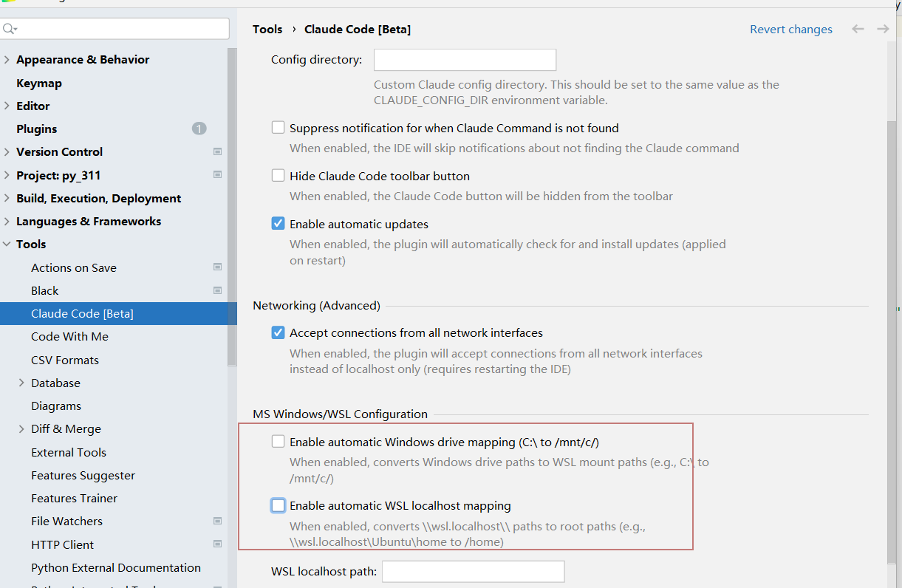Click project-level icon next to Project: py_311
Image resolution: width=902 pixels, height=588 pixels.
click(217, 175)
